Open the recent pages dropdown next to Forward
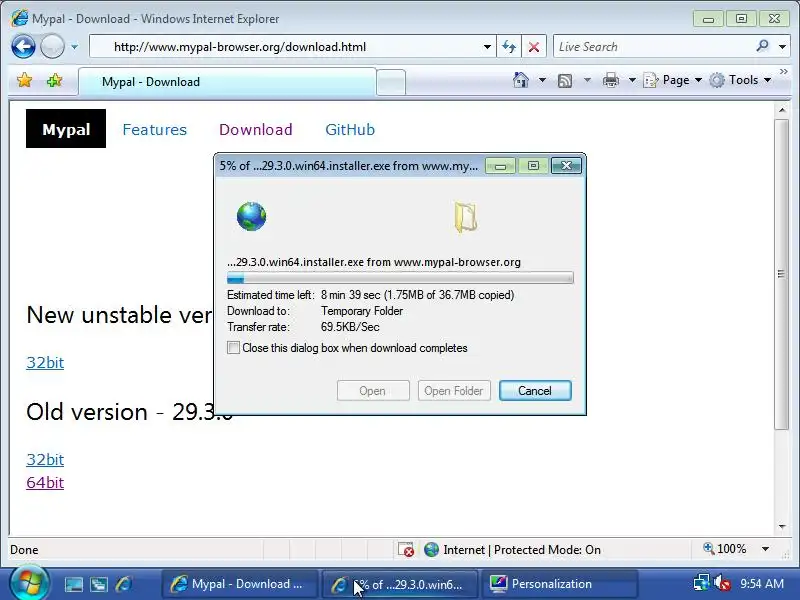The image size is (800, 600). (74, 47)
